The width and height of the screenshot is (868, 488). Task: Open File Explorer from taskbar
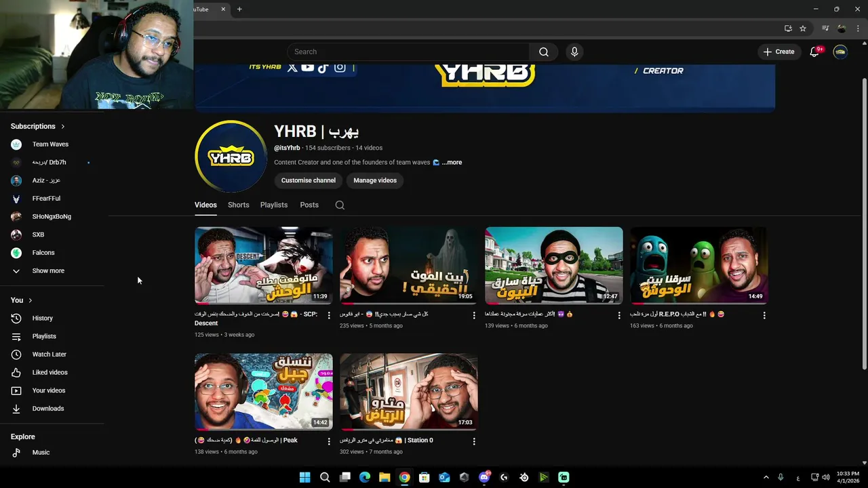[x=384, y=477]
